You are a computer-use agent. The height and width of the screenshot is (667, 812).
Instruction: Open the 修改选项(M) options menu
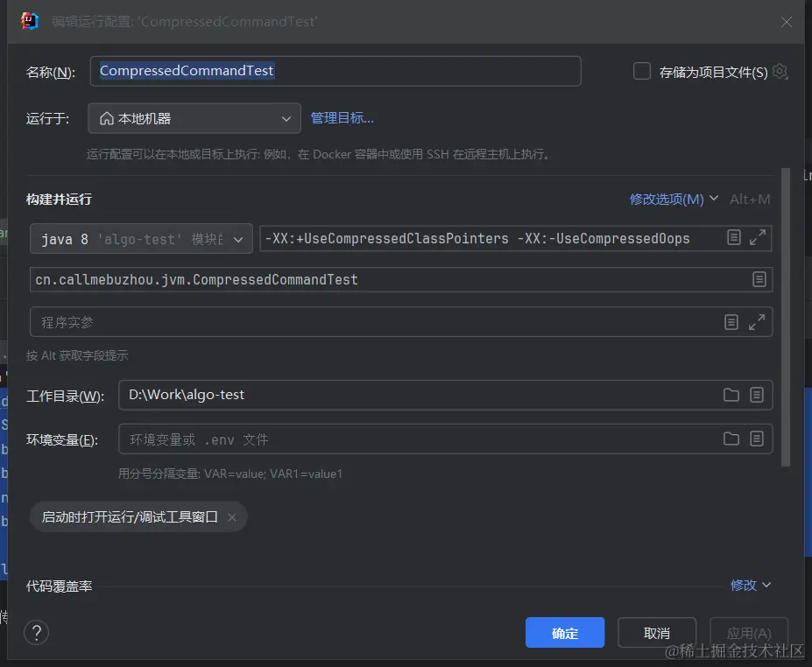[674, 200]
